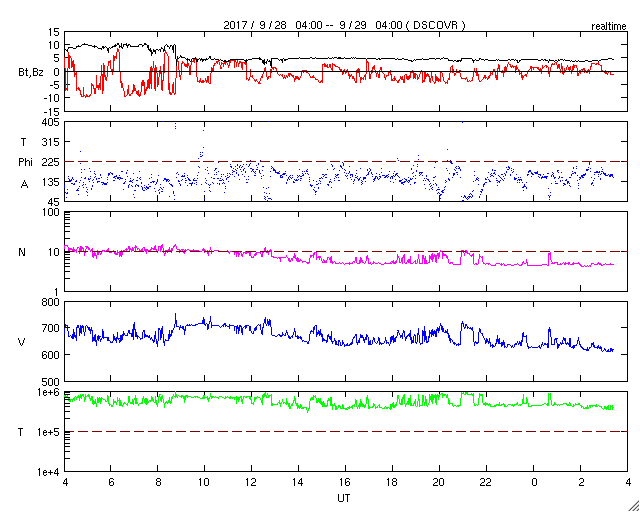Click the '12' hour tick on UT axis
The width and height of the screenshot is (640, 512).
click(x=251, y=482)
